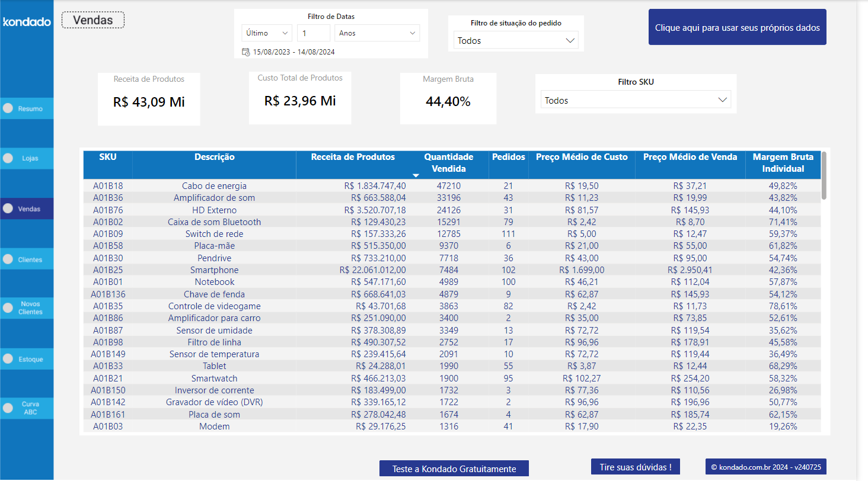The width and height of the screenshot is (868, 481).
Task: Expand the Filtro de situação do pedido dropdown
Action: pos(515,40)
